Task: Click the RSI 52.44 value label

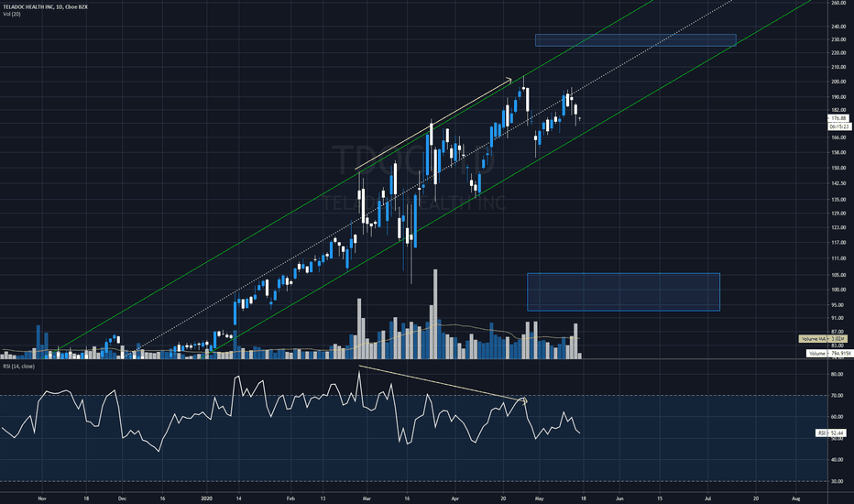Action: point(831,433)
